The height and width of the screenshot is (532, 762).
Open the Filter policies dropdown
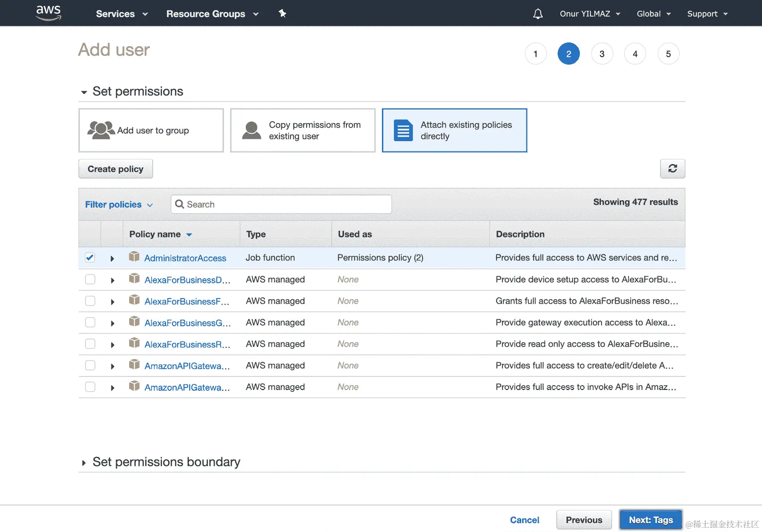pyautogui.click(x=119, y=204)
